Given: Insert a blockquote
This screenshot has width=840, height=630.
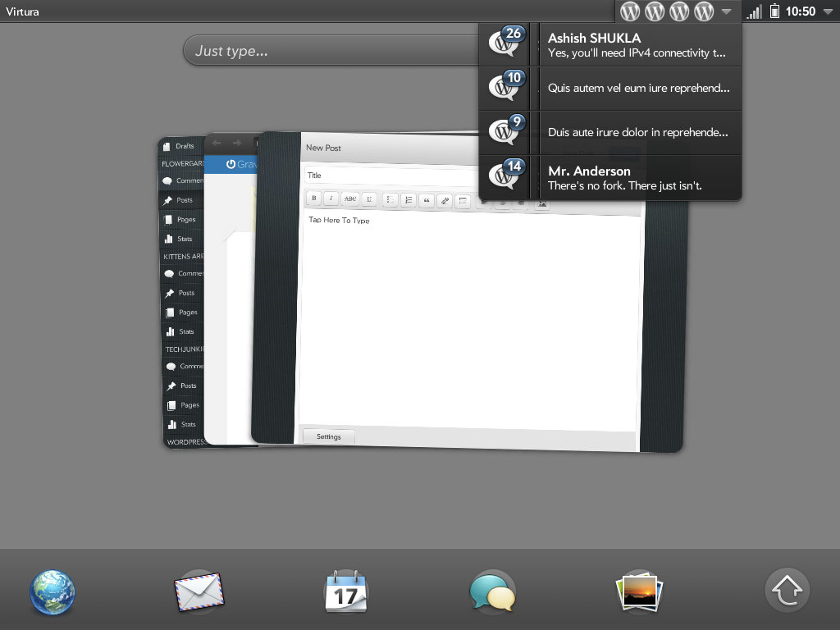Looking at the screenshot, I should (427, 200).
